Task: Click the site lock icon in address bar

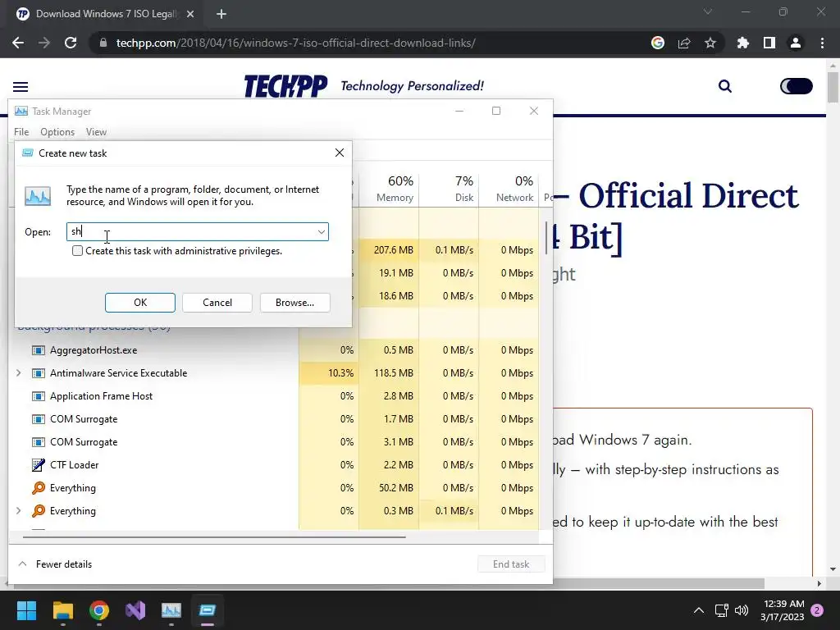Action: (x=103, y=43)
